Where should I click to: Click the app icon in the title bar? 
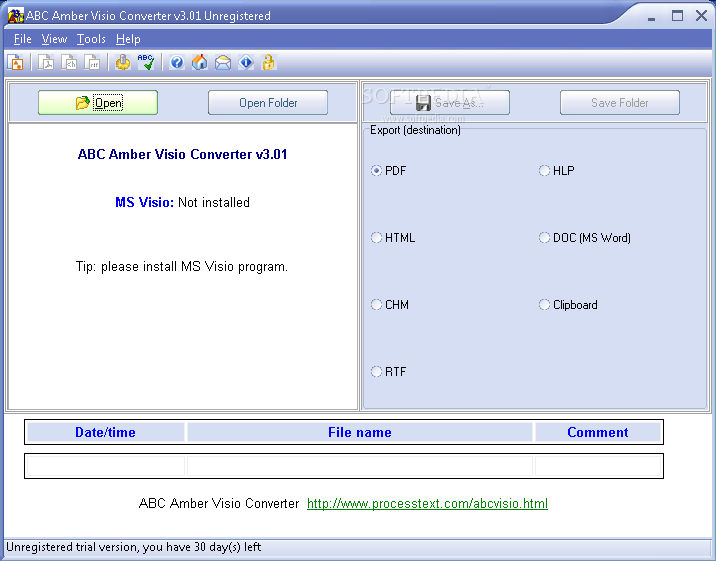(x=16, y=16)
